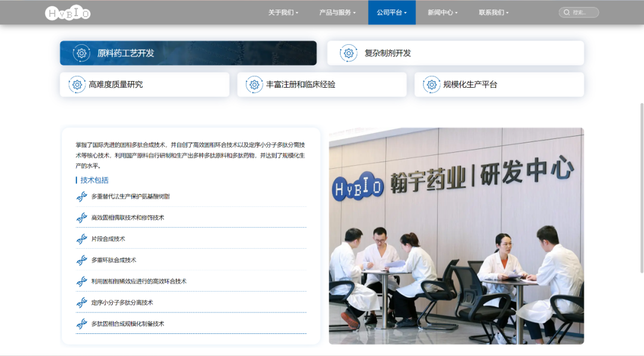Click the gear icon on 复杂制剂开发 card
This screenshot has height=356, width=644.
coord(348,52)
